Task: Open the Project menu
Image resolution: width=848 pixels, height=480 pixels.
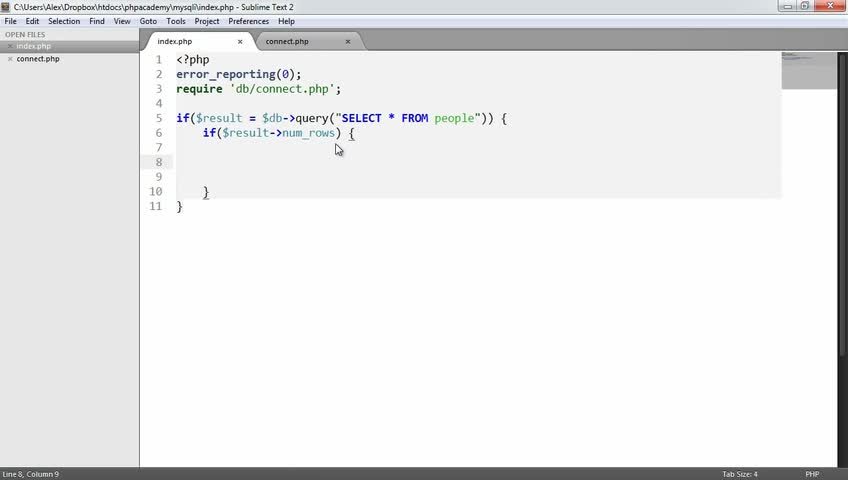Action: 207,21
